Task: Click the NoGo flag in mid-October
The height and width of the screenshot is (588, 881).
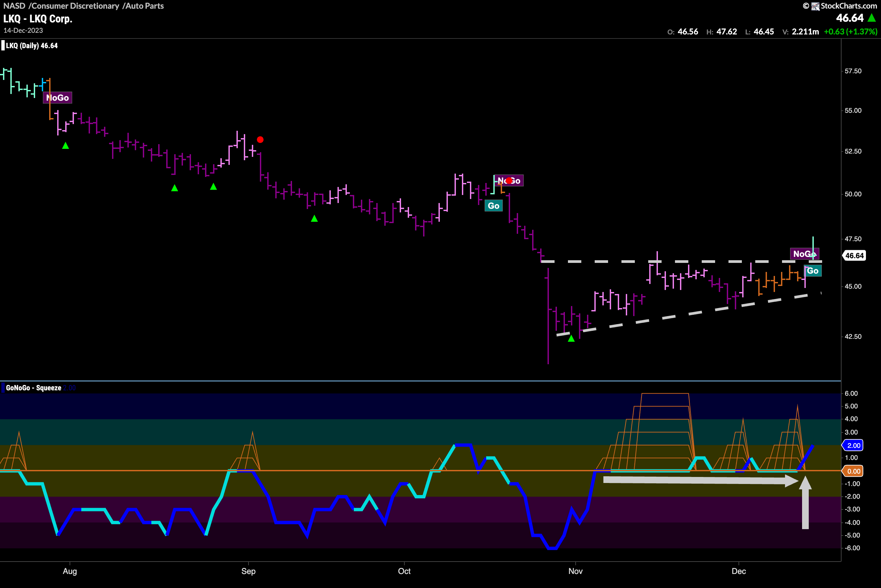Action: coord(509,181)
